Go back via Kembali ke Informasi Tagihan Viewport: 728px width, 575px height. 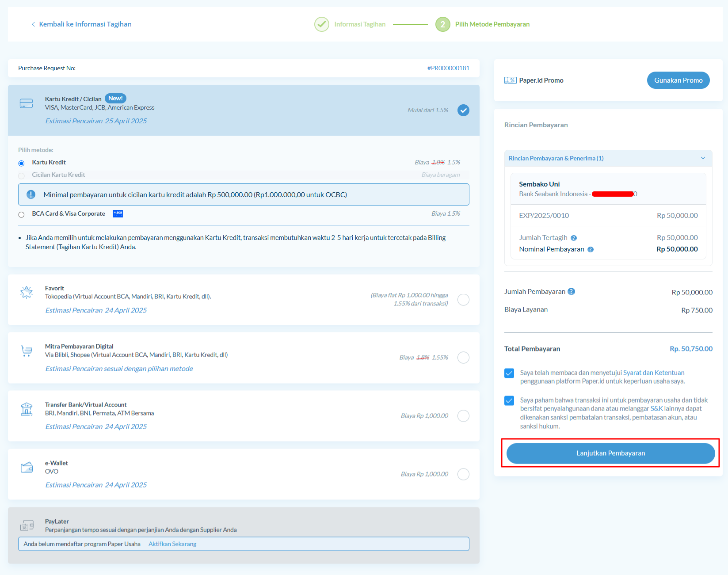[x=85, y=24]
